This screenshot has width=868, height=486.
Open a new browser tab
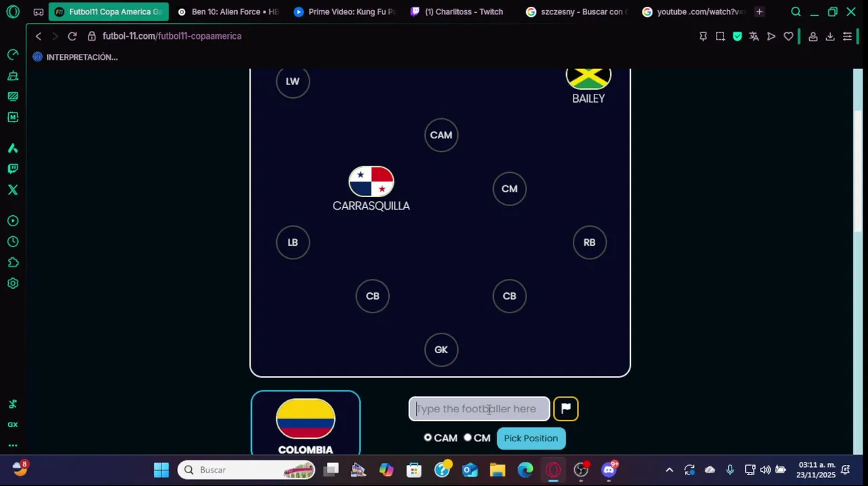pos(759,11)
